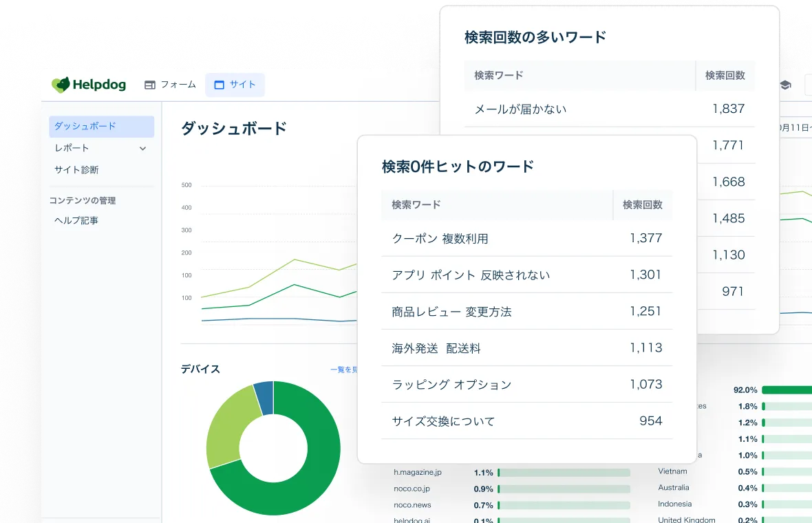Open the date range dropdown at top right
The height and width of the screenshot is (523, 812).
[795, 127]
